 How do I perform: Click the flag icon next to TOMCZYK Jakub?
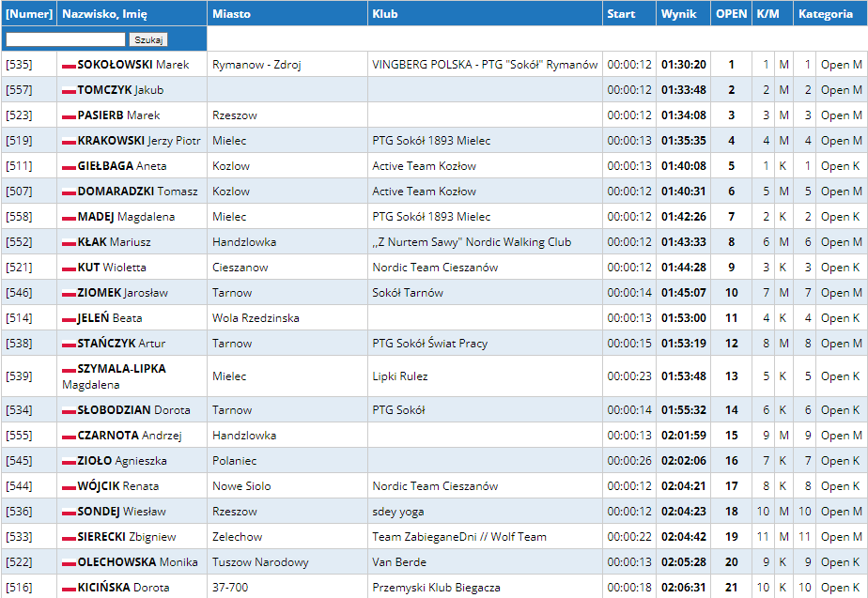(69, 91)
